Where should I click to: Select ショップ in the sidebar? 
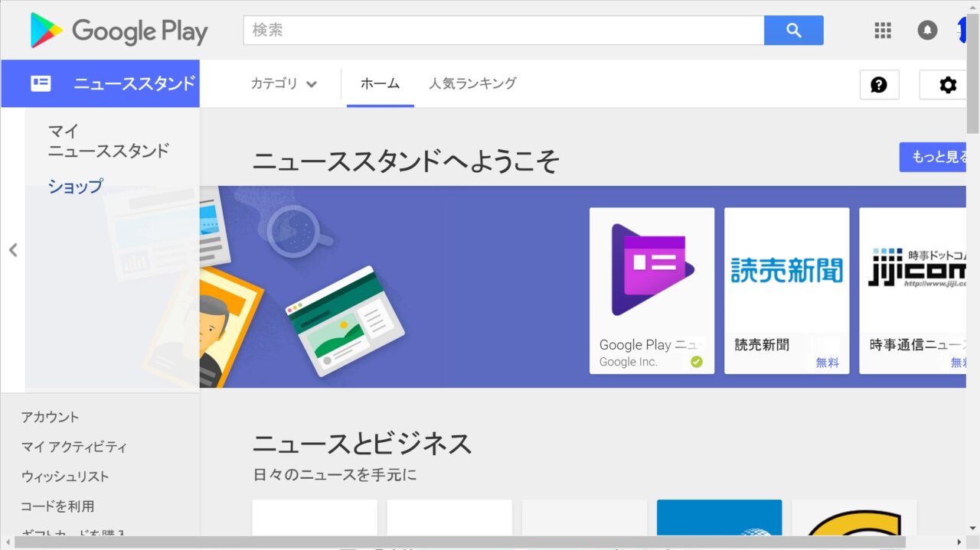75,186
